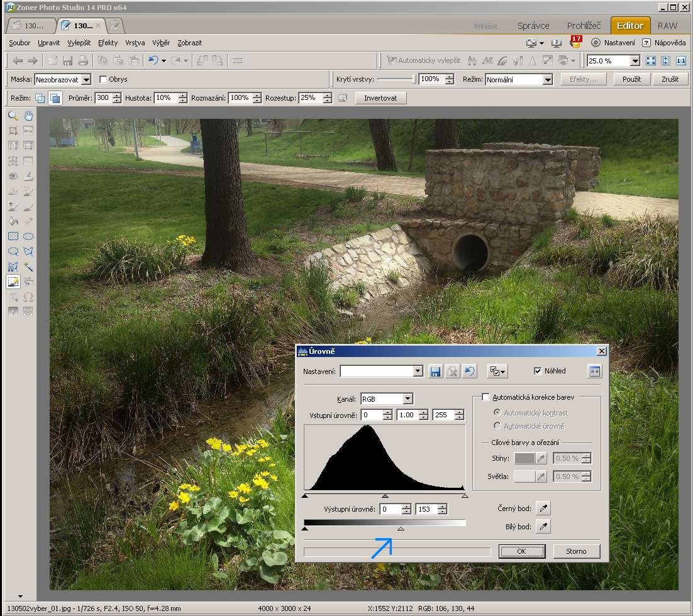Viewport: 693px width, 616px height.
Task: Select the Magic Wand tool
Action: (28, 267)
